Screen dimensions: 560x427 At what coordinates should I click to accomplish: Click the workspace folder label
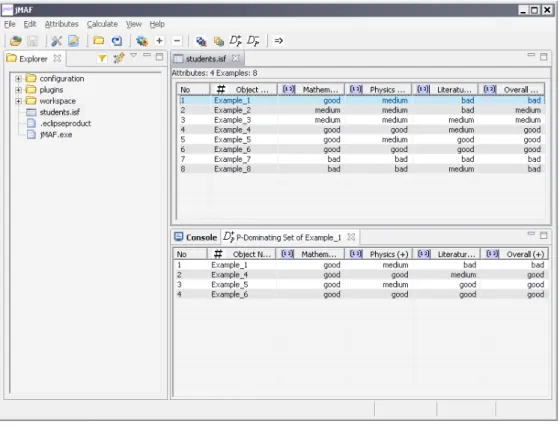tap(58, 101)
